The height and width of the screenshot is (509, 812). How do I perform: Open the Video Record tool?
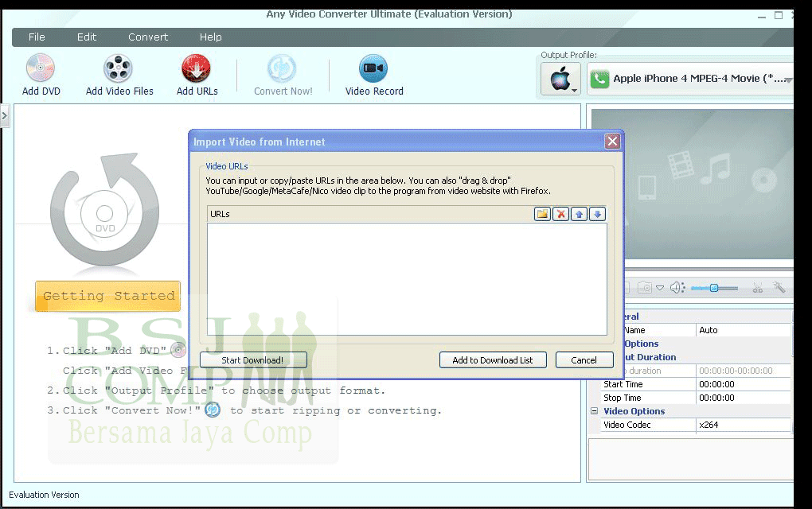[x=373, y=68]
